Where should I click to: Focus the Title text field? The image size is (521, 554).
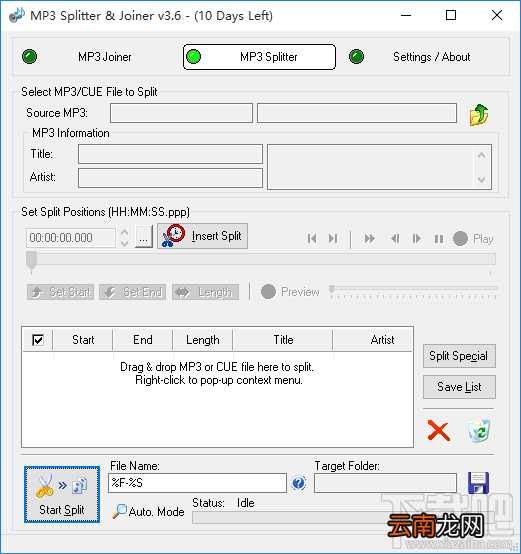pos(170,154)
